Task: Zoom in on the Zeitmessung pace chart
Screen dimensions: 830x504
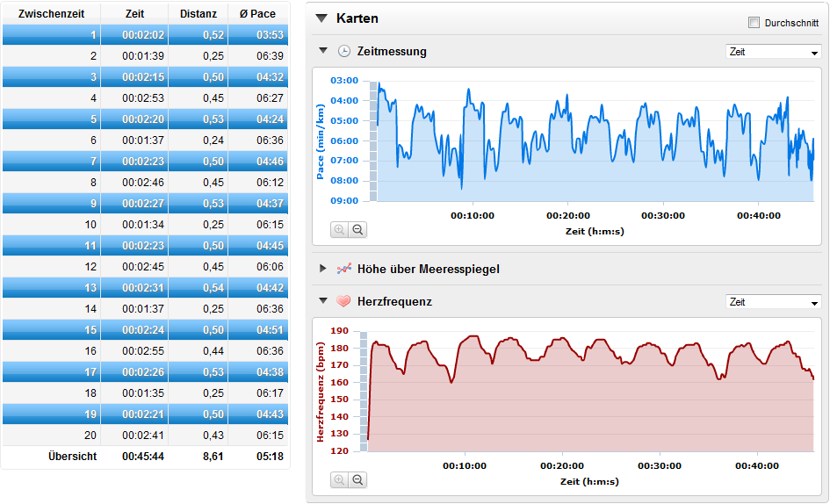Action: point(339,230)
